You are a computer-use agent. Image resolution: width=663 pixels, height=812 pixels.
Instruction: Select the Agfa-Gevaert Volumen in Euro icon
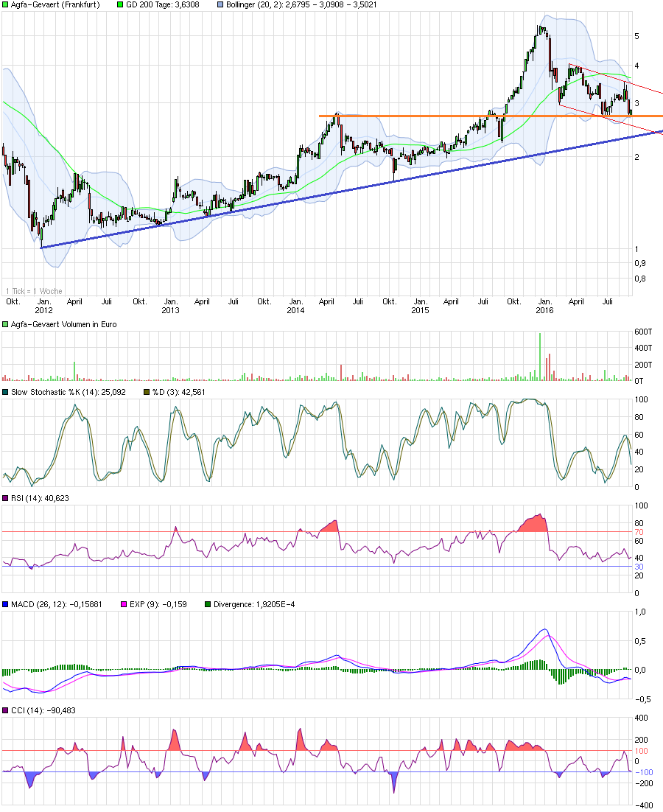point(5,323)
